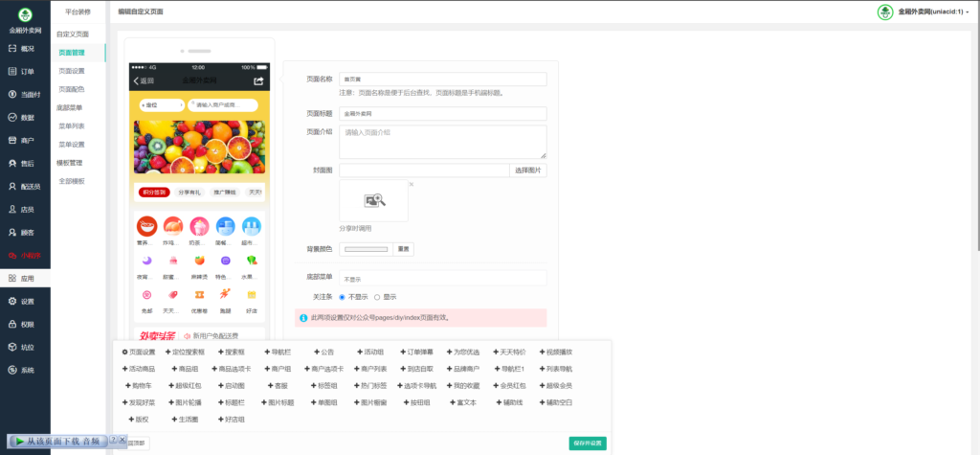Click the 页面介绍 text area
This screenshot has width=980, height=455.
coord(442,142)
